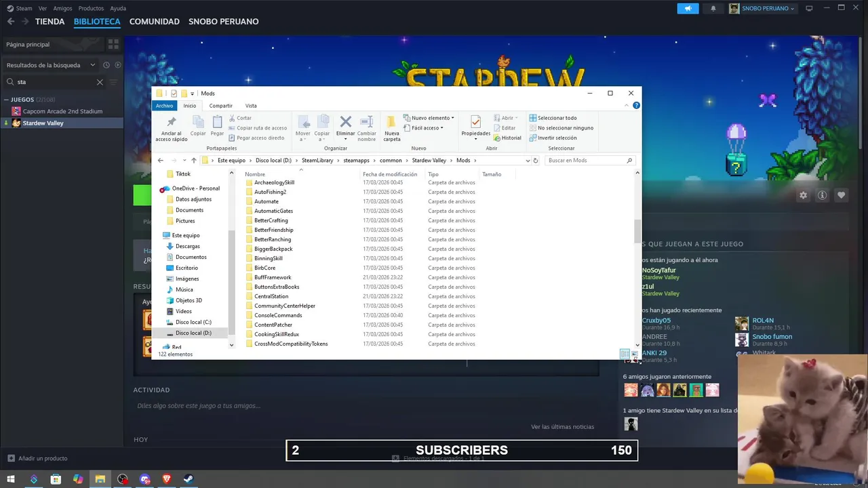
Task: Click Invertir selección
Action: 553,138
